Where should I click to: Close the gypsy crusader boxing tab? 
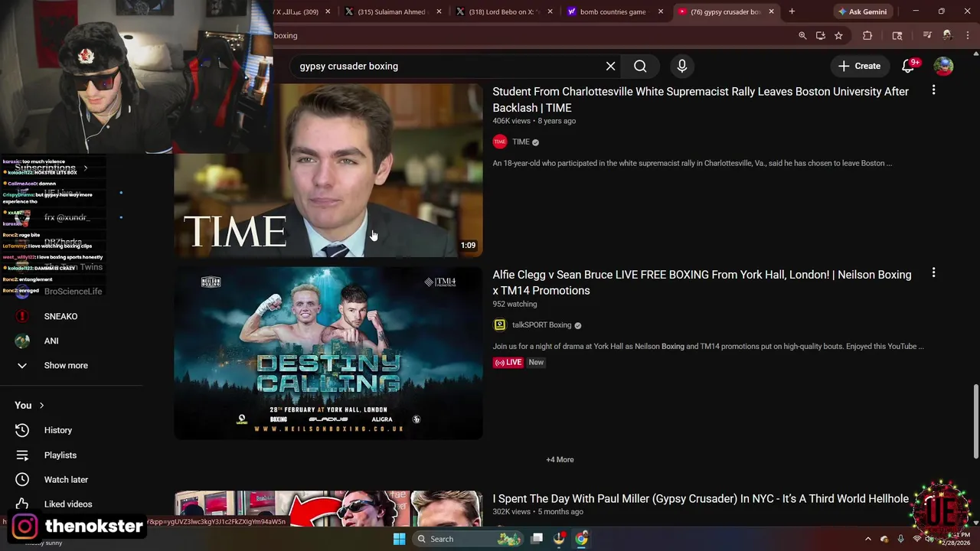(x=771, y=11)
